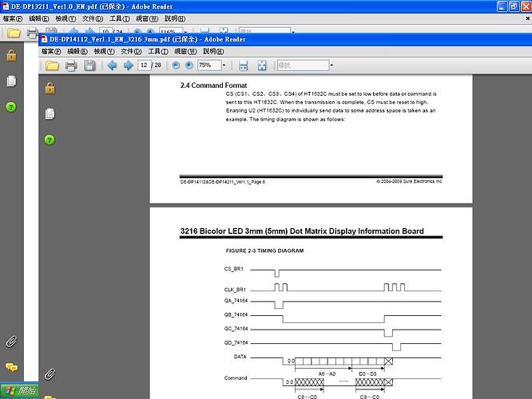Click Open folder icon in back window toolbar

[x=14, y=33]
